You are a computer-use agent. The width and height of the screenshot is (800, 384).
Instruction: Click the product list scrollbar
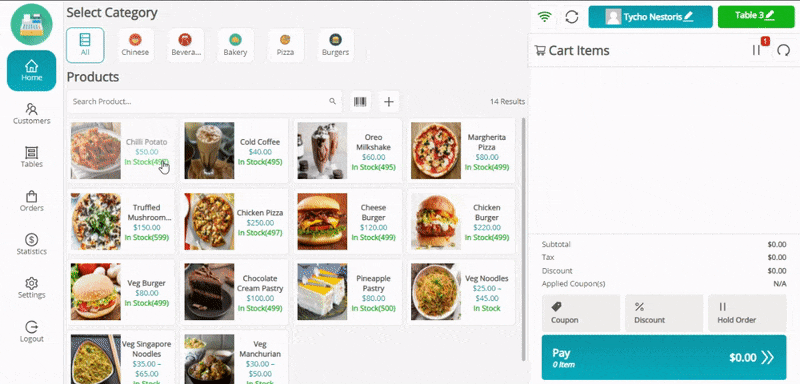pos(523,239)
